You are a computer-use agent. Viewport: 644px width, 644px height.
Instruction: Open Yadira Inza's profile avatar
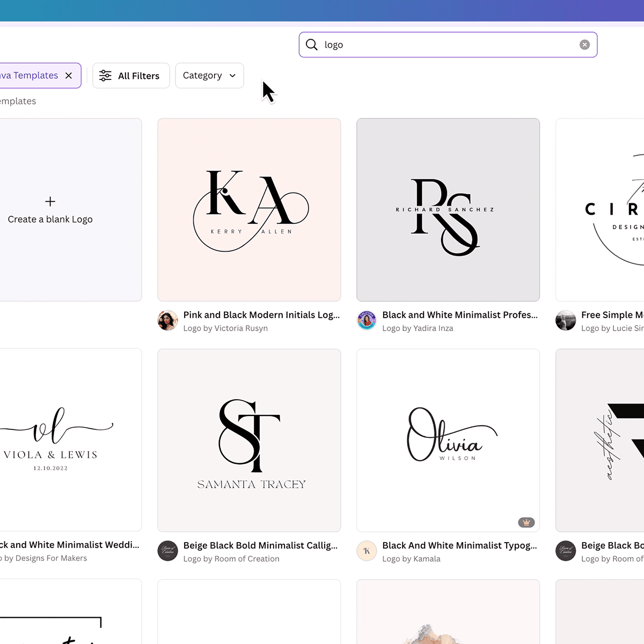[x=367, y=320]
